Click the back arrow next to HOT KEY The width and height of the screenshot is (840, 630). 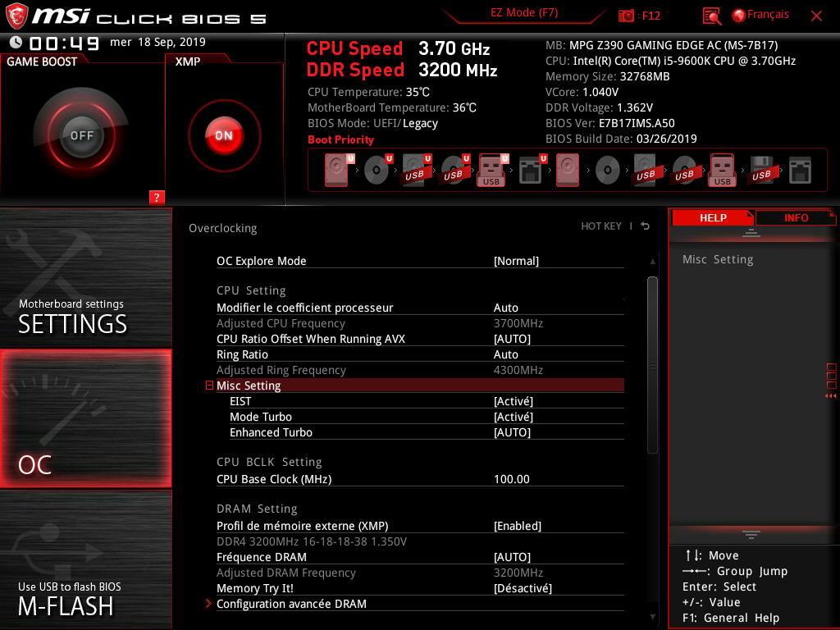click(646, 226)
